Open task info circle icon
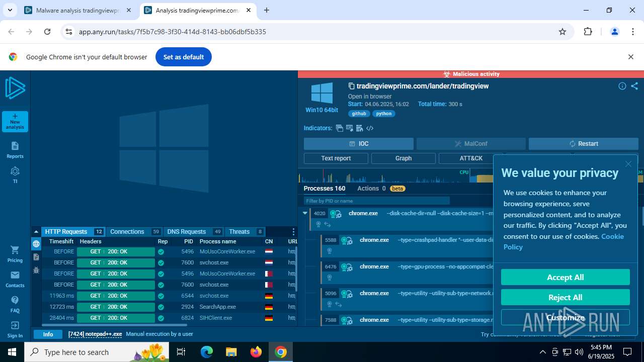 point(622,86)
